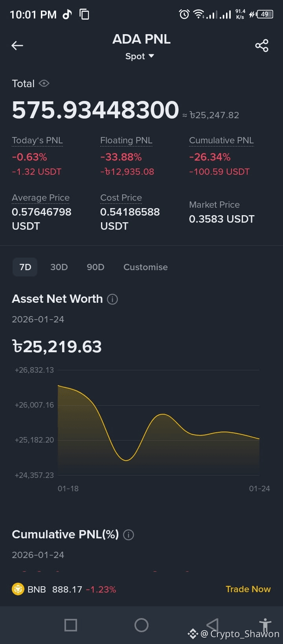Toggle the Total balance eye icon
Screen dimensions: 283x644
pos(44,83)
